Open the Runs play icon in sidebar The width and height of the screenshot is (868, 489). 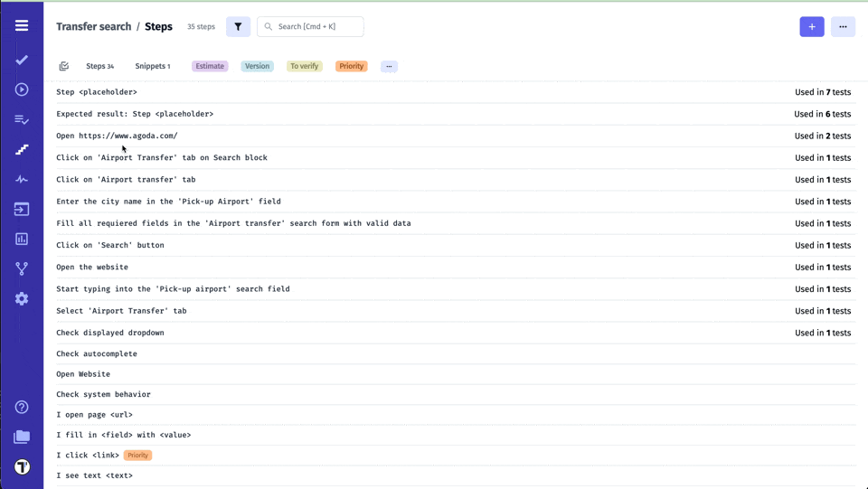tap(22, 89)
